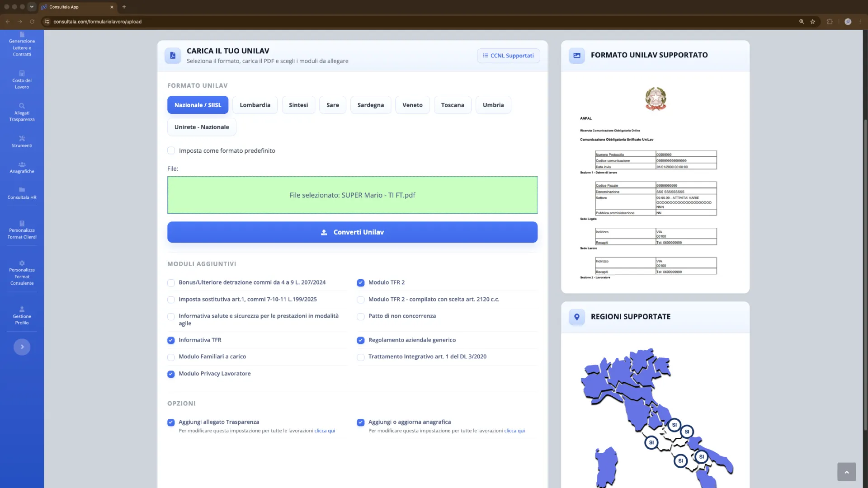Click the scroll-to-top arrow button

tap(846, 472)
